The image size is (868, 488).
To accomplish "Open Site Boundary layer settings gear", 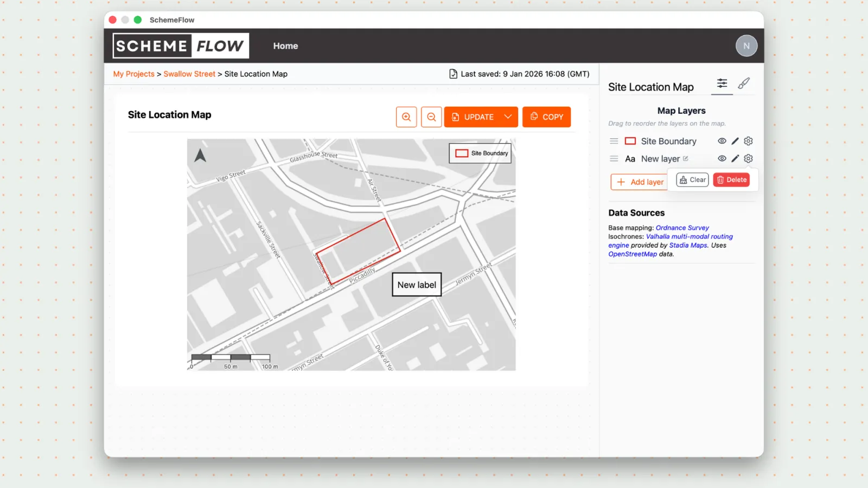I will click(748, 141).
